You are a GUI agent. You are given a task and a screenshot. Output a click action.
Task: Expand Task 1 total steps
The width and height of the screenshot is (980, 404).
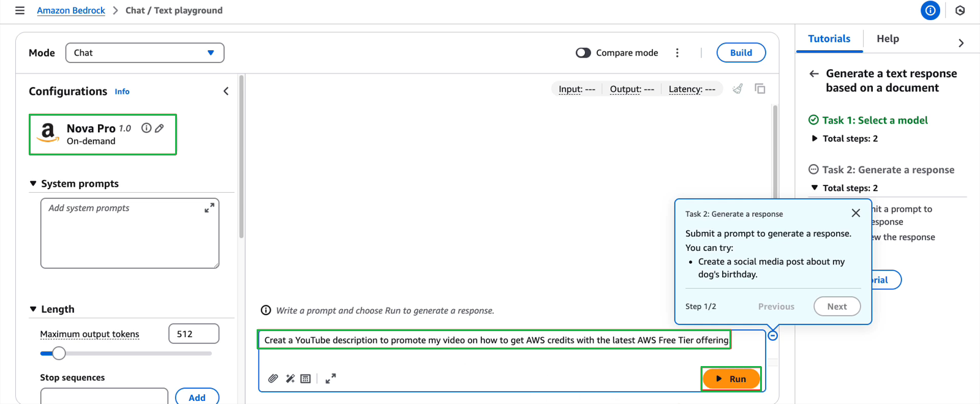[815, 138]
